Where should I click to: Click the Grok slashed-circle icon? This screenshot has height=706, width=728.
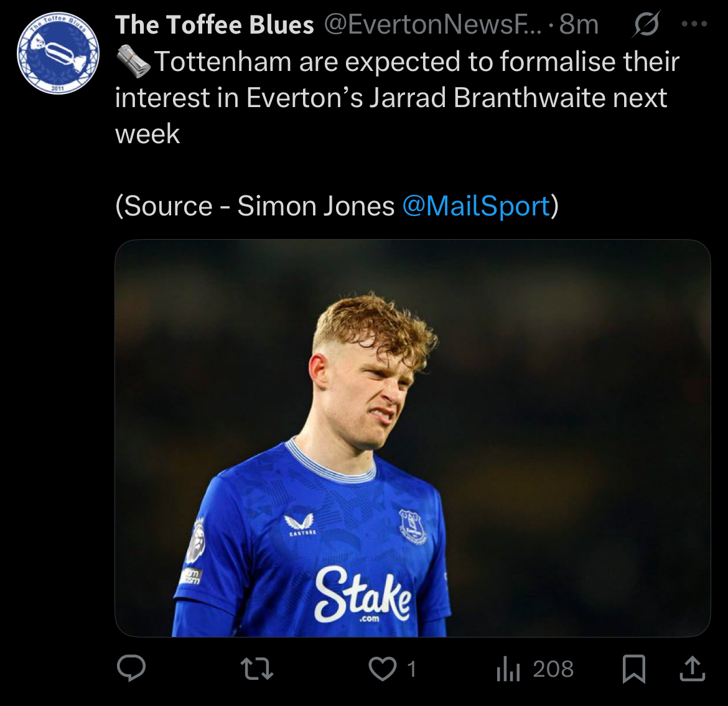[646, 25]
